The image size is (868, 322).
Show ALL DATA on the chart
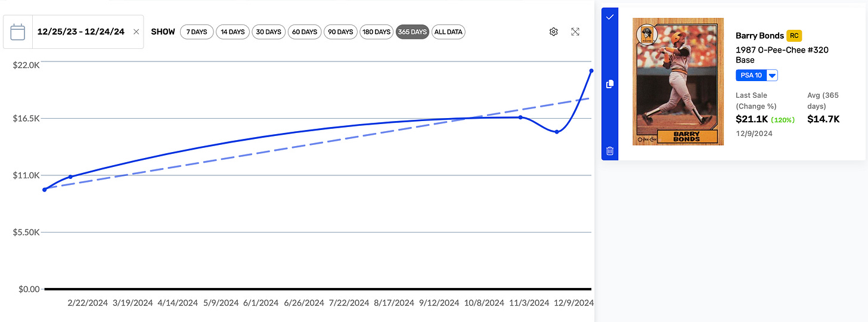click(448, 32)
